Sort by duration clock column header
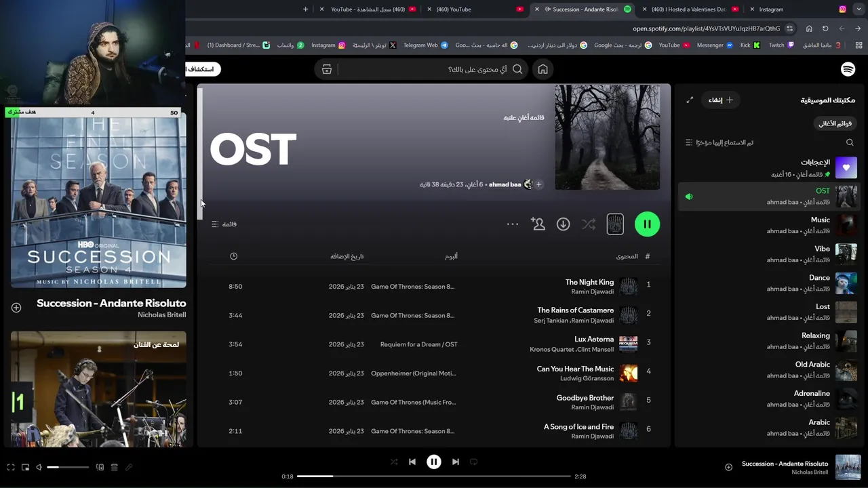 [233, 256]
